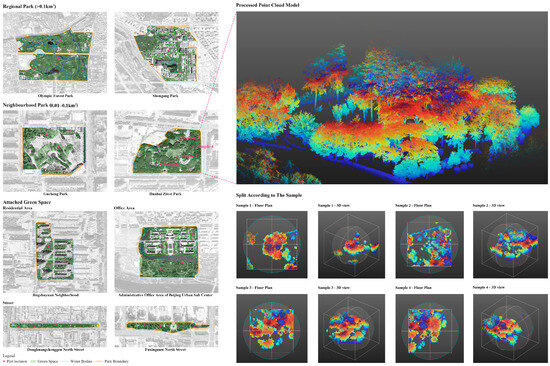Click the 'Green Space' legend text

tap(48, 361)
